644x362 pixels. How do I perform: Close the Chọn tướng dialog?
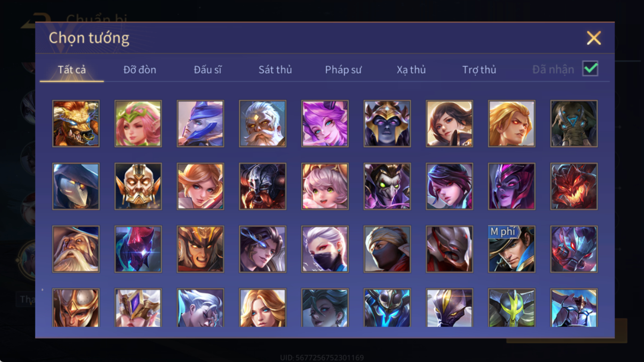pyautogui.click(x=594, y=38)
